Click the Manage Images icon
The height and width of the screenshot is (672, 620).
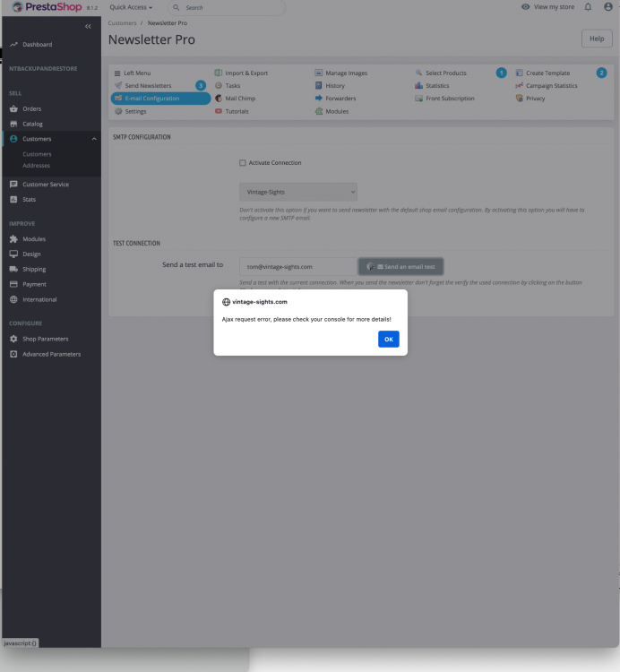(x=318, y=73)
